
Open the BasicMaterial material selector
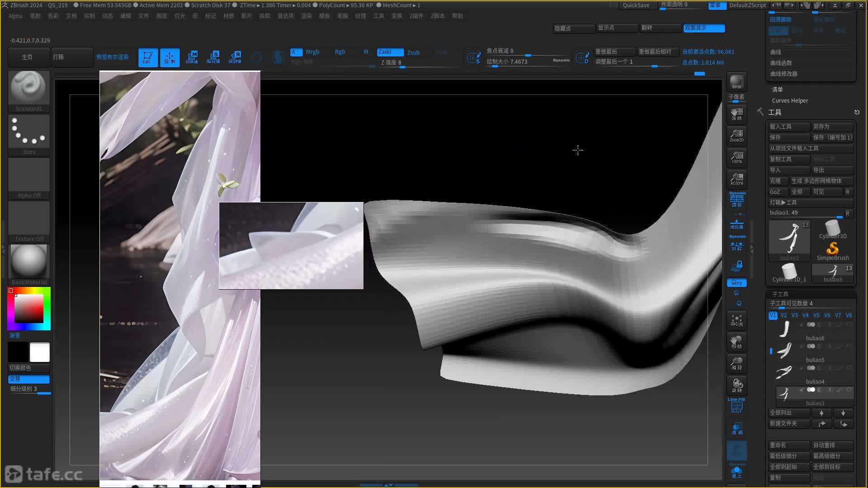(29, 265)
